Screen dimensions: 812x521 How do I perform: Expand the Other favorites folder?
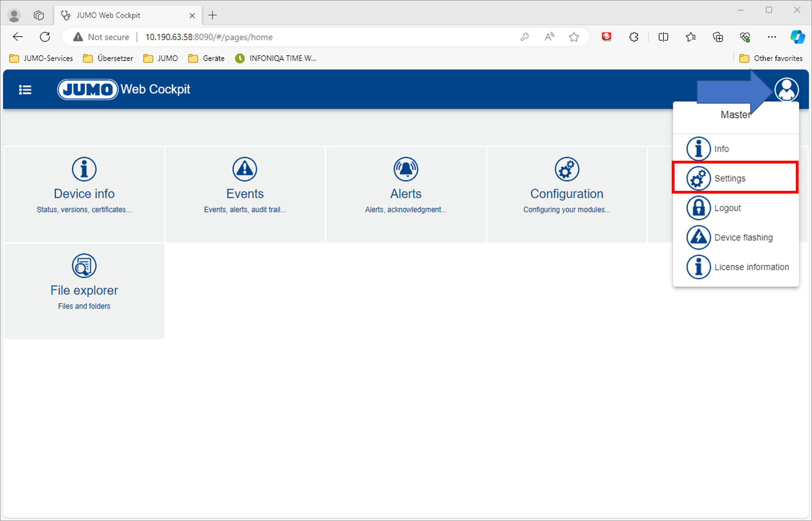(x=771, y=58)
